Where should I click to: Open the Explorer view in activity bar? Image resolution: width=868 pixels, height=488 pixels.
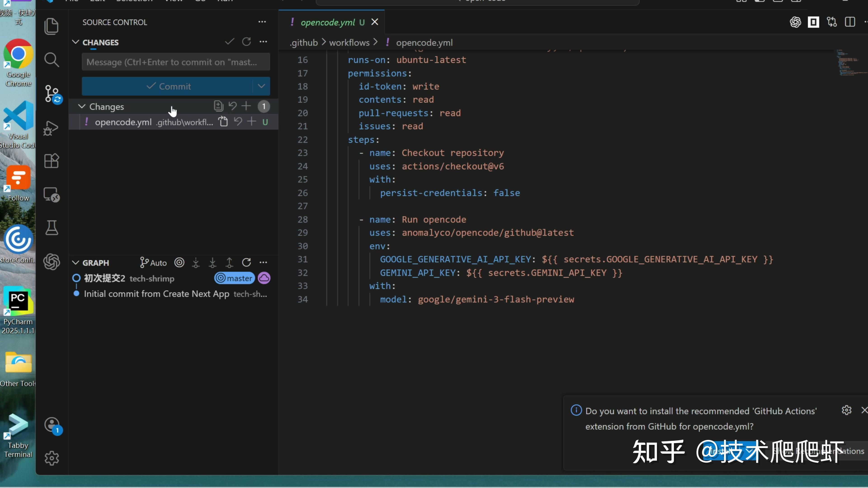coord(52,26)
